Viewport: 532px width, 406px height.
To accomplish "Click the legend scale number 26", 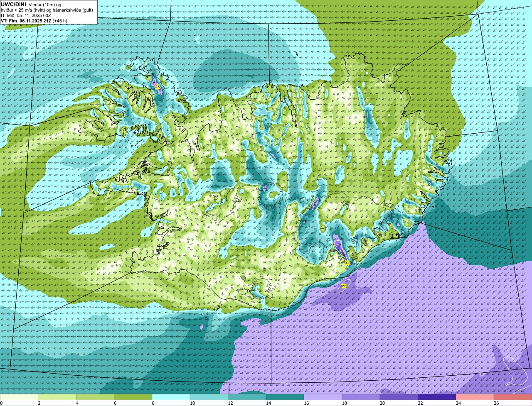I will (496, 403).
